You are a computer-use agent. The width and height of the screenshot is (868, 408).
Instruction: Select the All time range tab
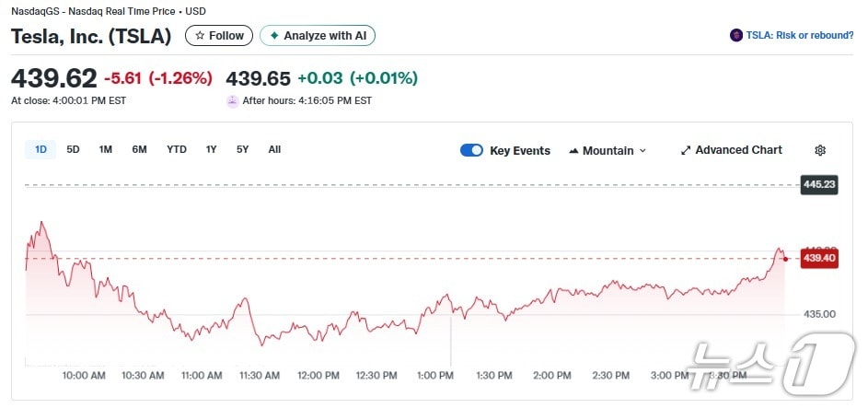[x=274, y=149]
